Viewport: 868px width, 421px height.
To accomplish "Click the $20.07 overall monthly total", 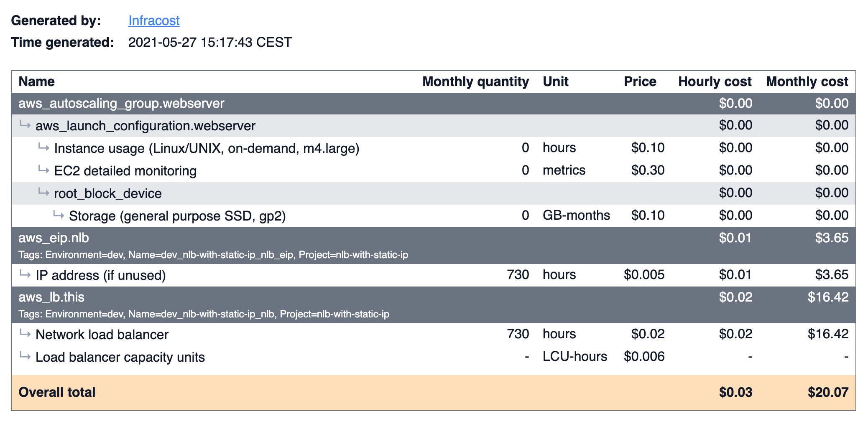I will coord(828,392).
